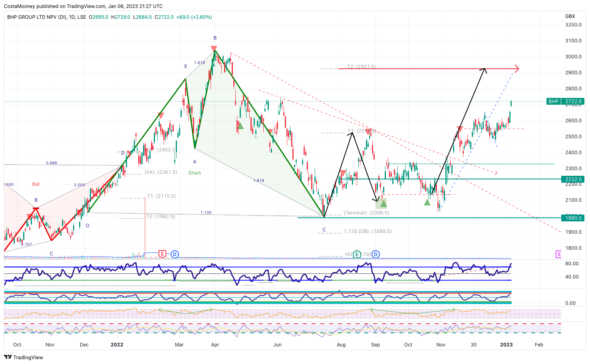The image size is (590, 364).
Task: Select the BHP 2722.0 current price label
Action: (565, 101)
